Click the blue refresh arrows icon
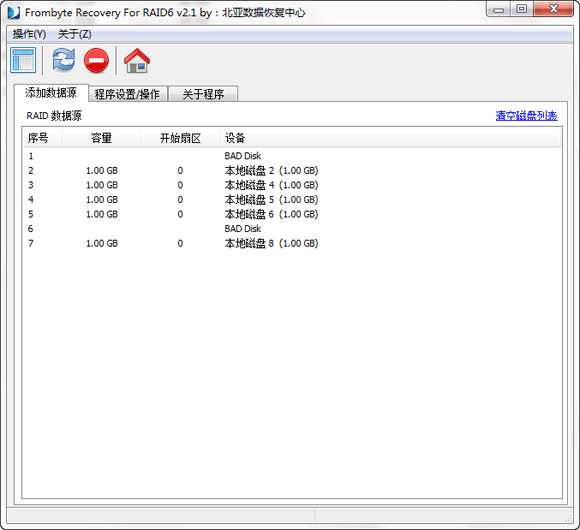Viewport: 580px width, 530px height. point(64,60)
